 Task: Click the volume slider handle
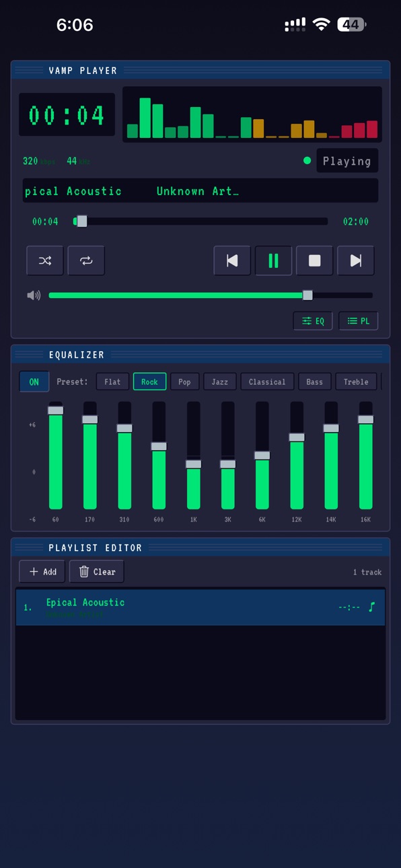(307, 295)
